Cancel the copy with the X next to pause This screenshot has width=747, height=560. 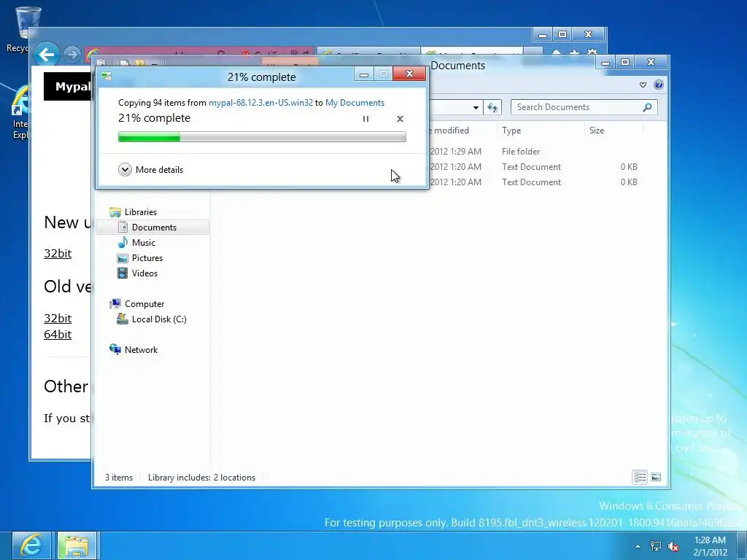click(400, 119)
